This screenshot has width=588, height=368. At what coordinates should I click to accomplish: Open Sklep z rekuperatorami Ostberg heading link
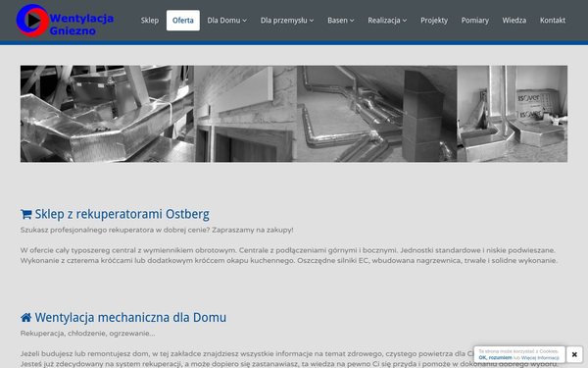pos(122,214)
